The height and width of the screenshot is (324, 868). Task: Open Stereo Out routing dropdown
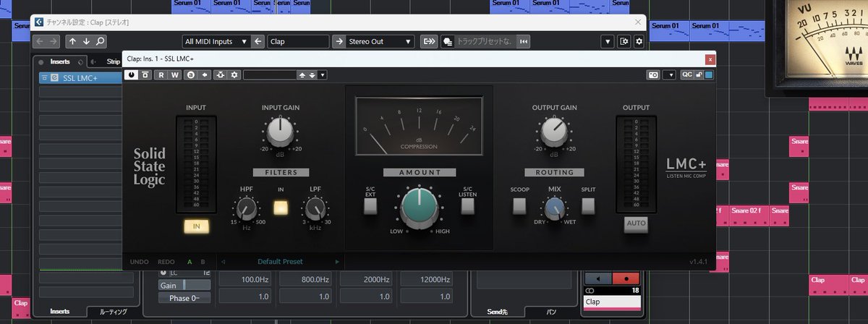click(380, 41)
